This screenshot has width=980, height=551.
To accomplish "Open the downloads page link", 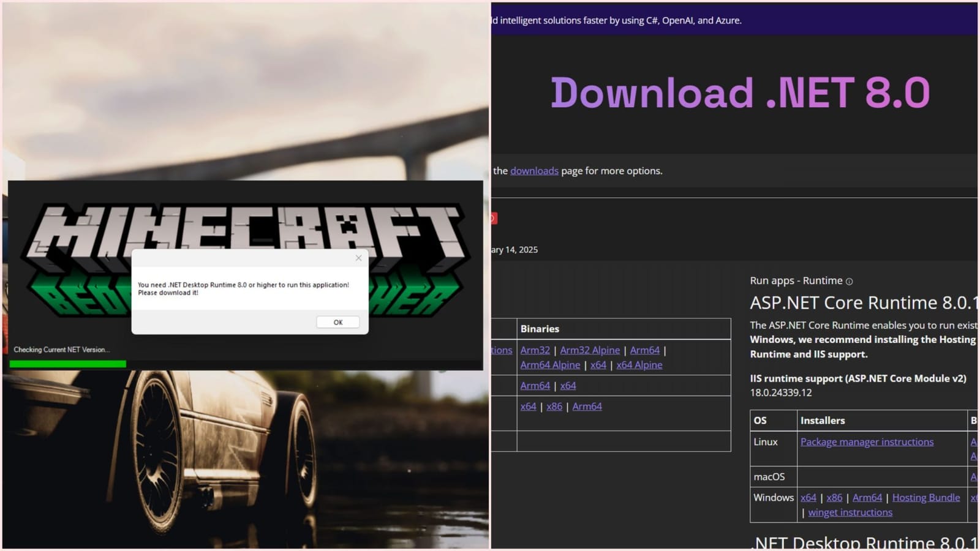I will (x=533, y=171).
